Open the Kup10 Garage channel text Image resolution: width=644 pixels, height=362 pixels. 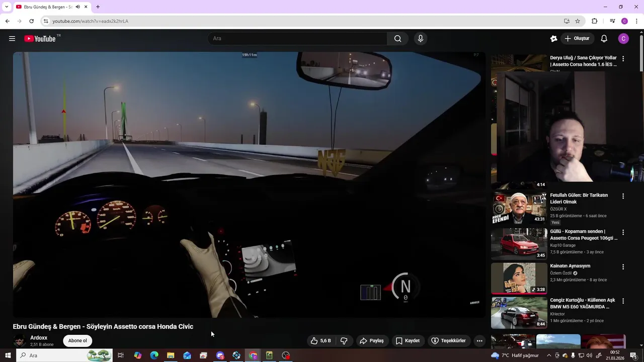(x=563, y=245)
